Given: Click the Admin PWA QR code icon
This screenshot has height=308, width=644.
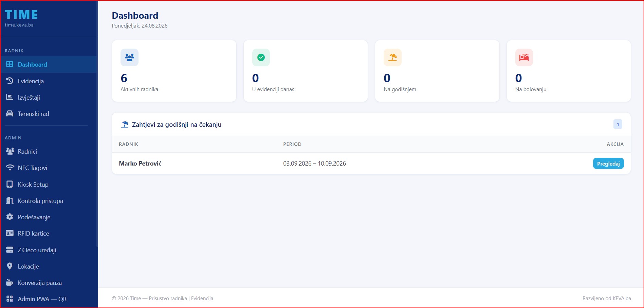Looking at the screenshot, I should pyautogui.click(x=10, y=299).
